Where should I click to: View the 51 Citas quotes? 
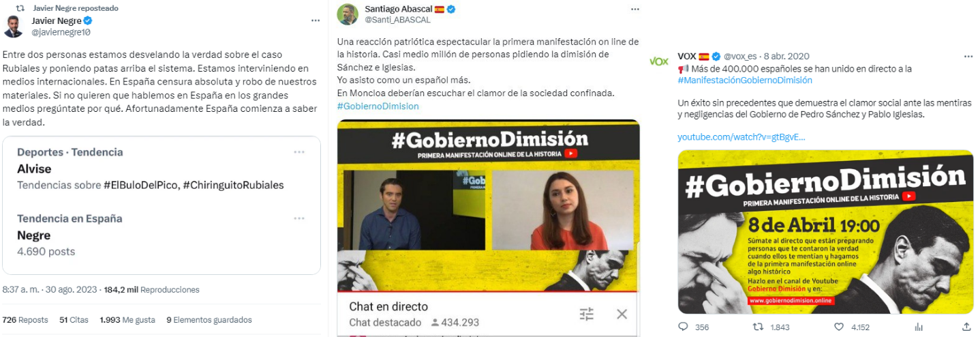[x=74, y=320]
